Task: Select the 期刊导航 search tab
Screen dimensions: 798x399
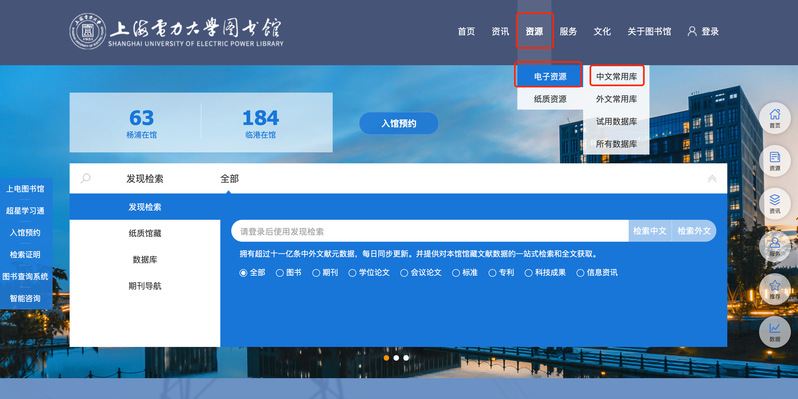Action: (145, 286)
